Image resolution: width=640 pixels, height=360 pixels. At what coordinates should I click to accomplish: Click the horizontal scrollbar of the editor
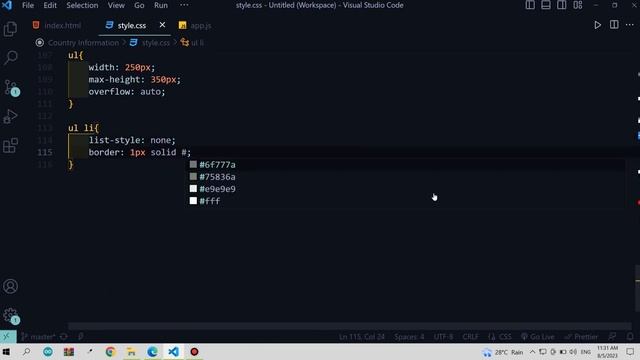click(349, 326)
